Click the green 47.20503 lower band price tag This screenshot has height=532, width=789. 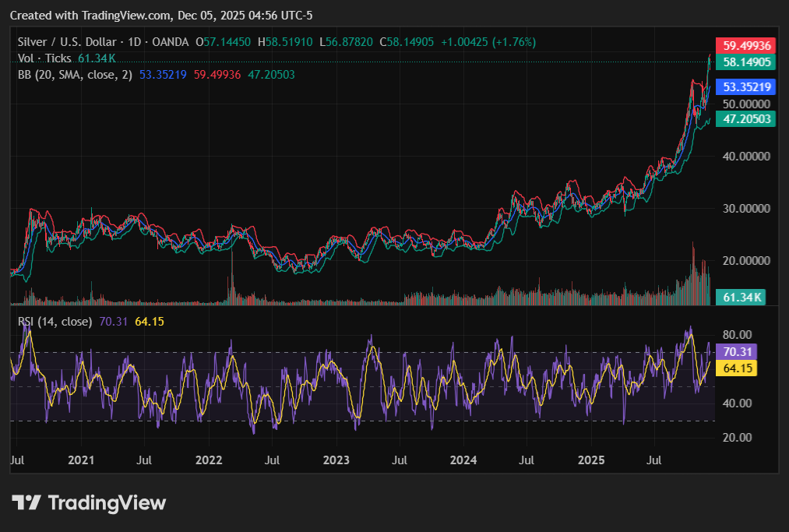746,118
